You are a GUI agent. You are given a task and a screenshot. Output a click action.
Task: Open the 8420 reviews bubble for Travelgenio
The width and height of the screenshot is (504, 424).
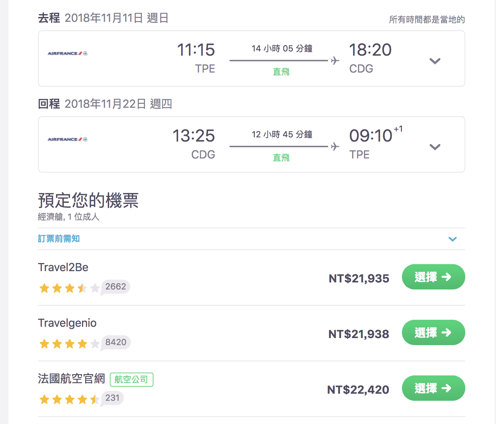pos(116,343)
